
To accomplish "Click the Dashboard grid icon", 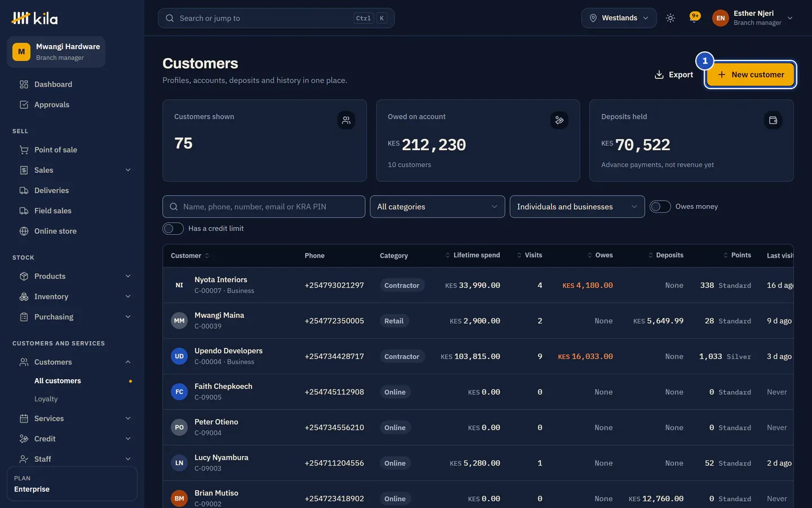I will click(x=24, y=84).
